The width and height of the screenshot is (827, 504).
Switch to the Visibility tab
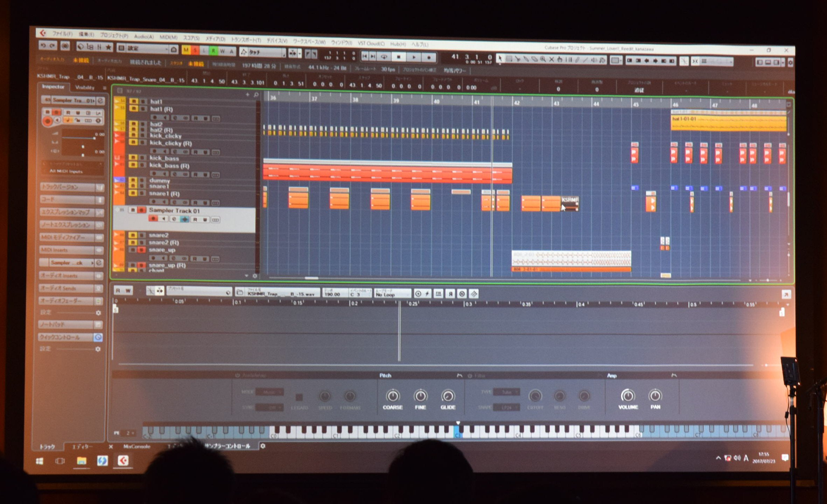[85, 87]
